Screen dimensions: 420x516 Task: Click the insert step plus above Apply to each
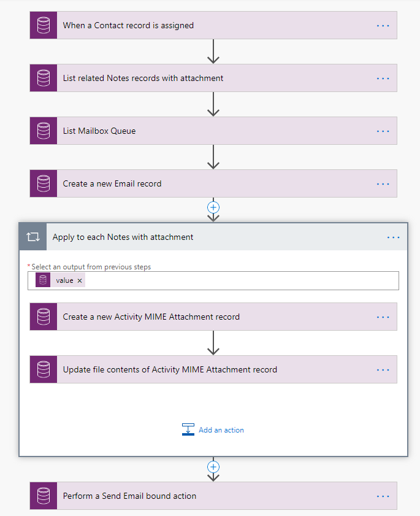tap(213, 207)
